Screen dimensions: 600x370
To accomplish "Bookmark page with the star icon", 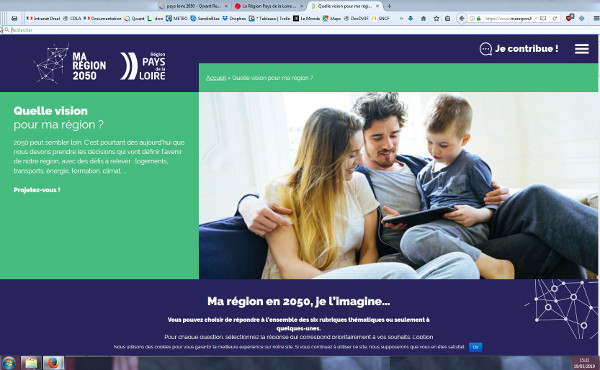I will pos(436,18).
